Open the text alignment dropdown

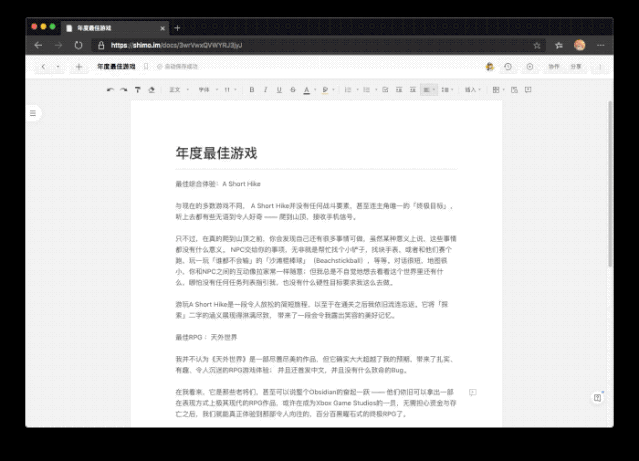[429, 90]
